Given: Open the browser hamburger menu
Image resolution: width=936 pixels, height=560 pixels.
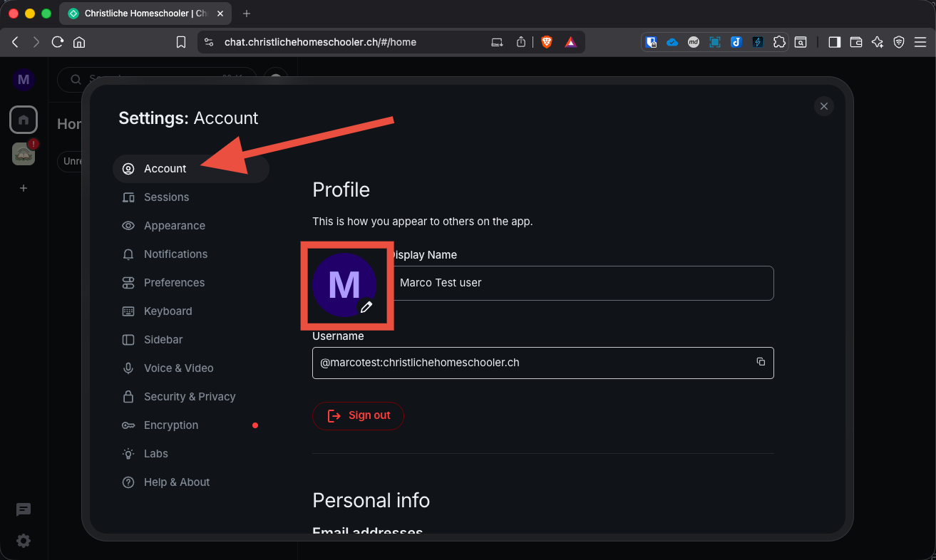Looking at the screenshot, I should coord(920,42).
